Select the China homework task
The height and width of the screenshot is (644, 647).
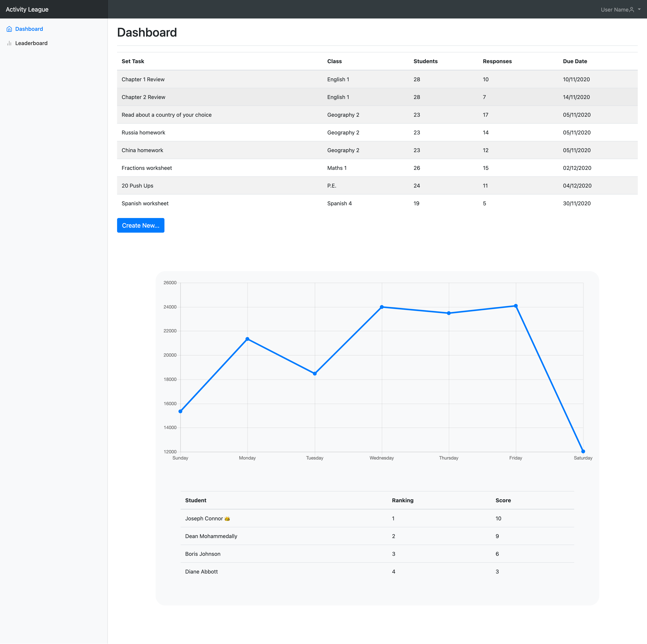[x=142, y=150]
